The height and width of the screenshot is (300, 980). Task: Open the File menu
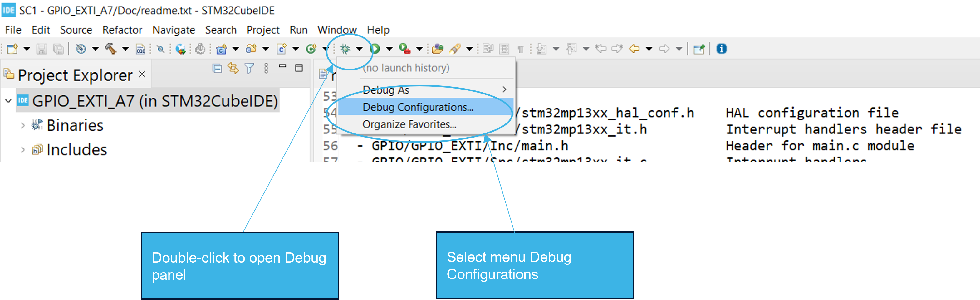coord(13,30)
